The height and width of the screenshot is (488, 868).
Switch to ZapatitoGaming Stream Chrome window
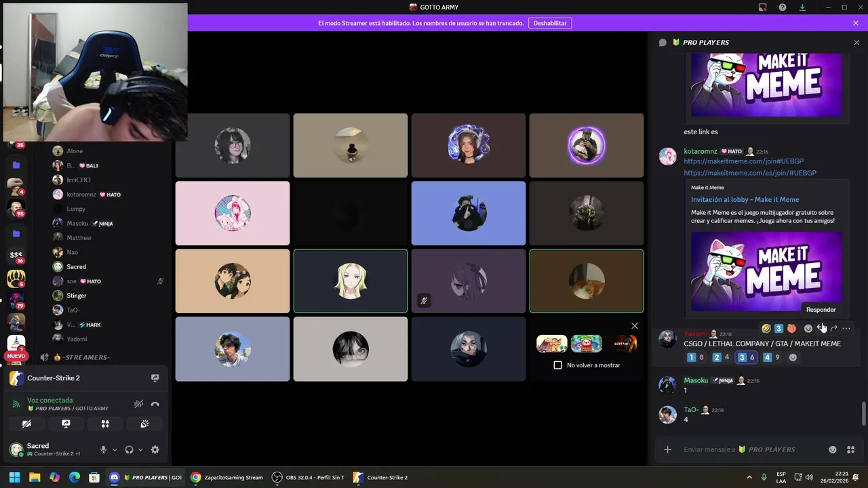pyautogui.click(x=226, y=477)
